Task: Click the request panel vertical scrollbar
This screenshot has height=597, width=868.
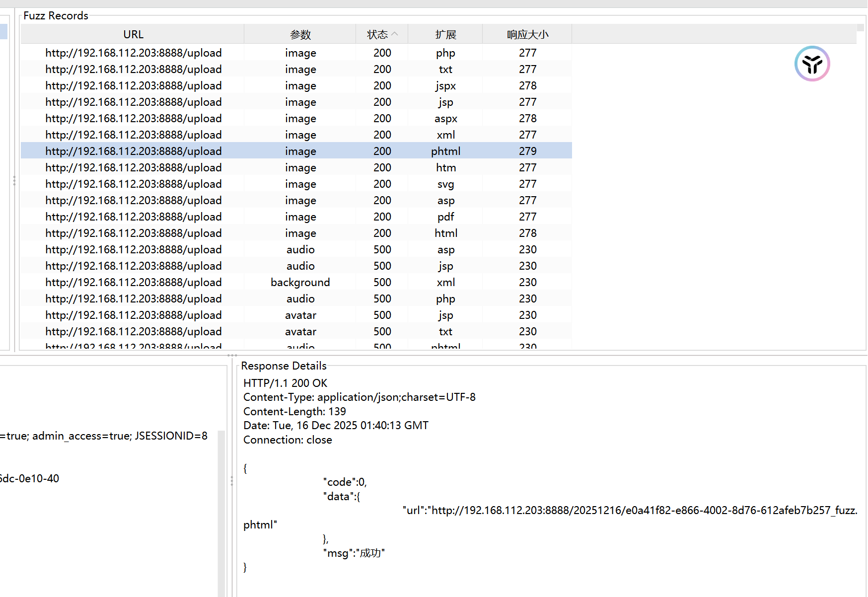Action: (221, 512)
